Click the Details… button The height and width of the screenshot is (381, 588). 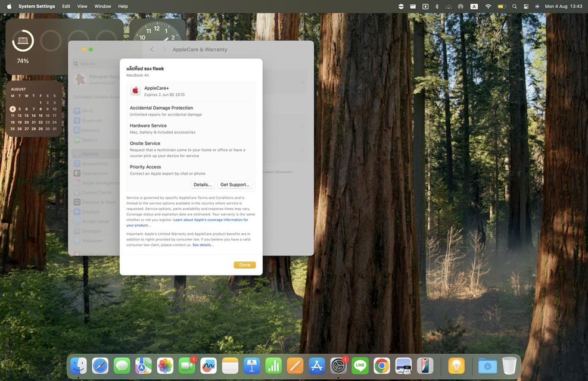pyautogui.click(x=203, y=185)
